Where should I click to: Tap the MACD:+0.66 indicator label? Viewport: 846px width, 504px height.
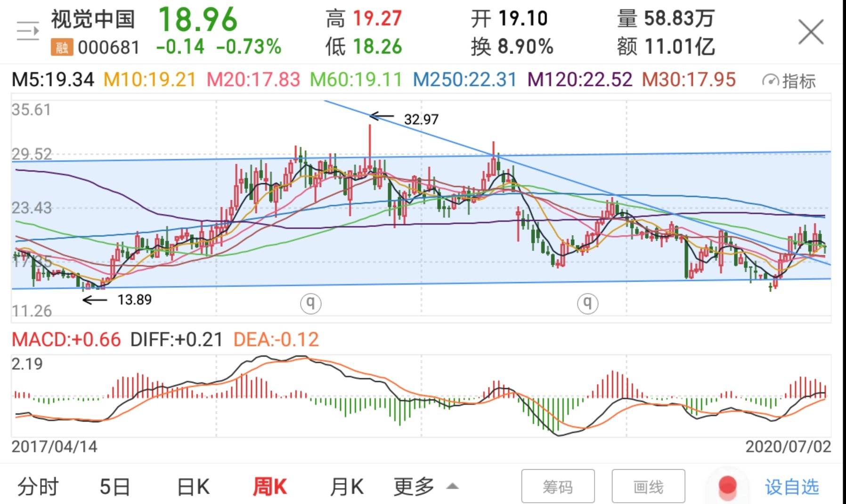[x=66, y=340]
